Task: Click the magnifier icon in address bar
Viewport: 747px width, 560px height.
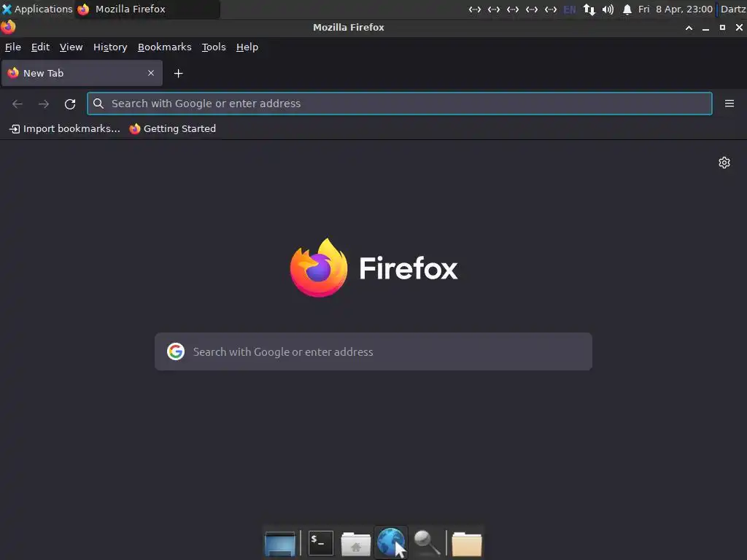Action: pyautogui.click(x=98, y=104)
